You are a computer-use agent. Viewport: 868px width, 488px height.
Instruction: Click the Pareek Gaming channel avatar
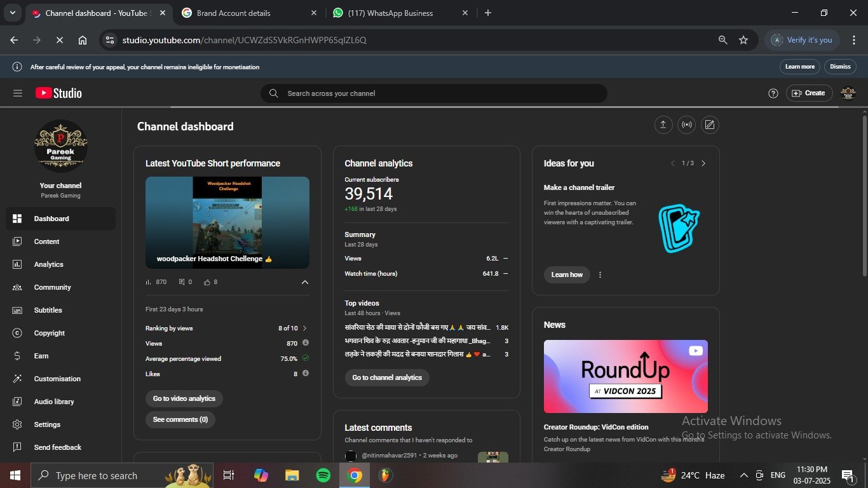click(x=61, y=146)
